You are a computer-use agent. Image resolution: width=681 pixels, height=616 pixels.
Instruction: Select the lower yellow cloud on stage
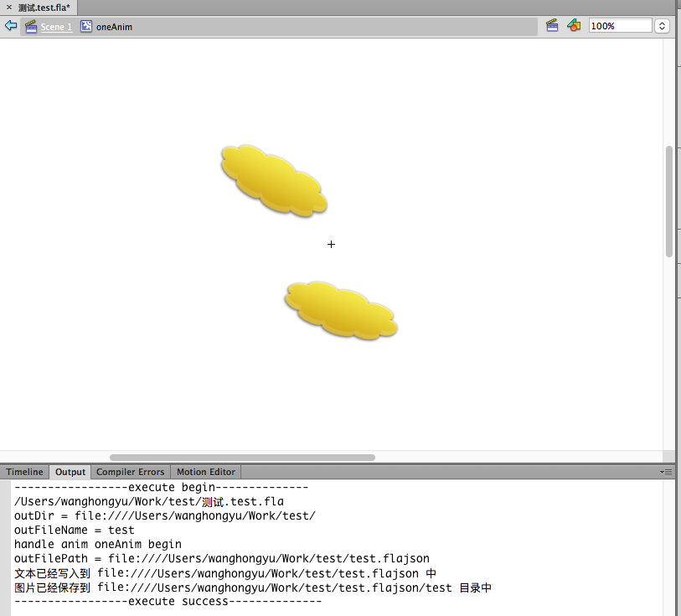[341, 310]
